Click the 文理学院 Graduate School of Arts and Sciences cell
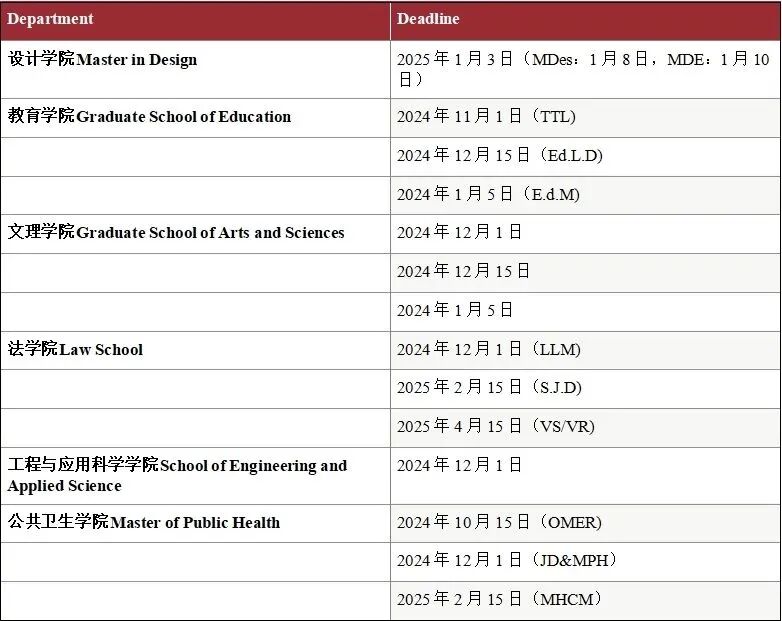The width and height of the screenshot is (782, 621). click(x=196, y=234)
